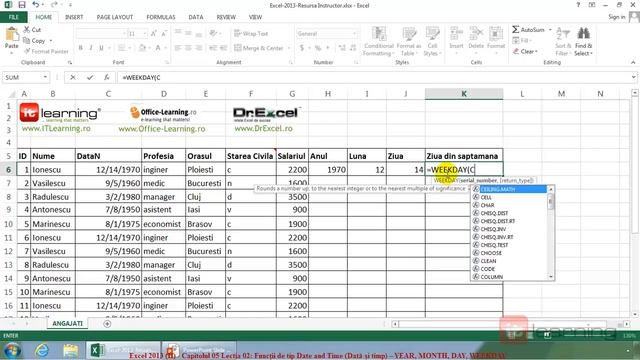This screenshot has width=640, height=360.
Task: Open the Excel Help question mark
Action: pos(578,5)
